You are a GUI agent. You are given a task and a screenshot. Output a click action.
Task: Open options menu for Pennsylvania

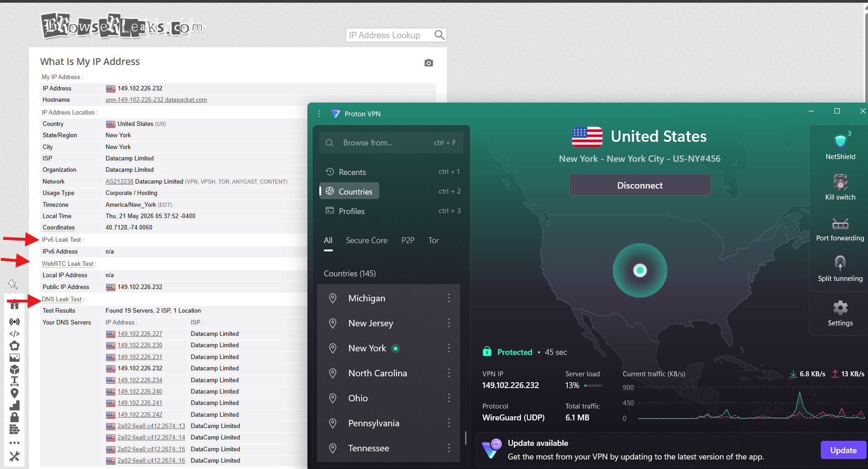(x=449, y=423)
